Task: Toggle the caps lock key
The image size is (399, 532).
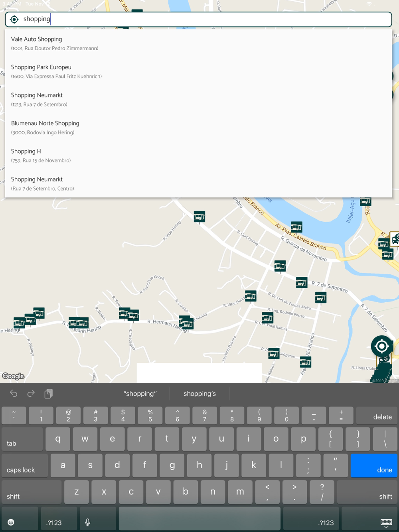Action: pos(25,465)
